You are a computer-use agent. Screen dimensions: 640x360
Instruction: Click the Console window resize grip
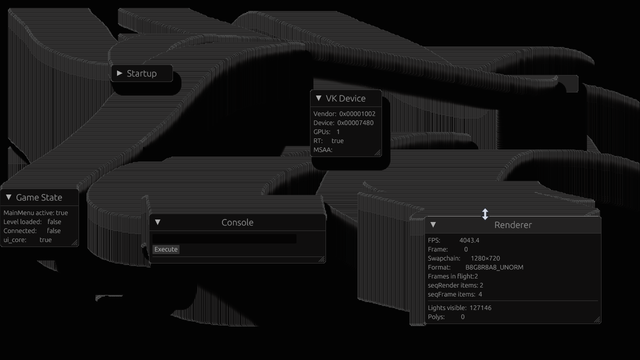tap(321, 259)
